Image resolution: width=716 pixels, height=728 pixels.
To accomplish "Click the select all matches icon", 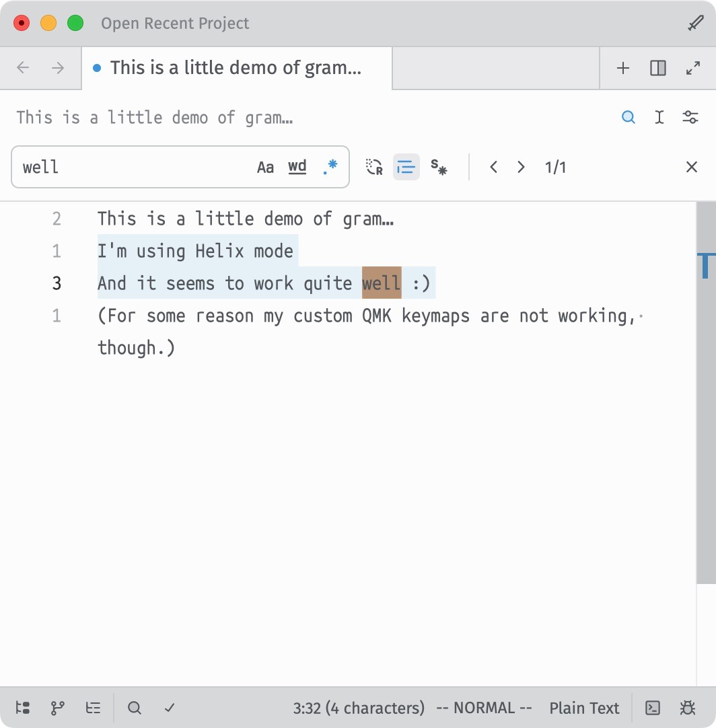I will pos(439,167).
